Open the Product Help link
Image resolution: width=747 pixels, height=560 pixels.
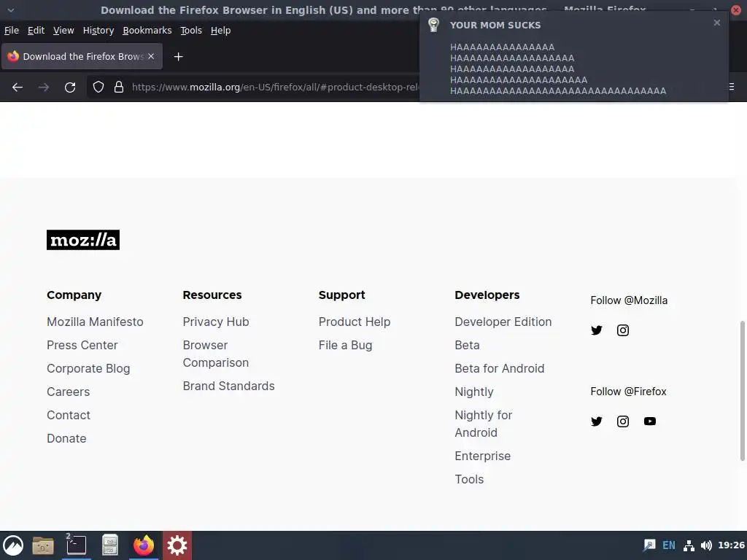coord(355,322)
